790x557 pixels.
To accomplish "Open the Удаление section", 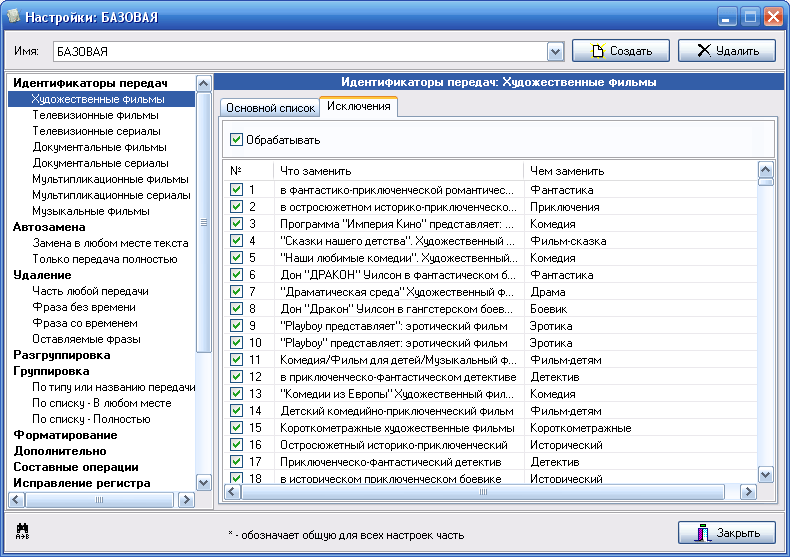I will [x=42, y=275].
